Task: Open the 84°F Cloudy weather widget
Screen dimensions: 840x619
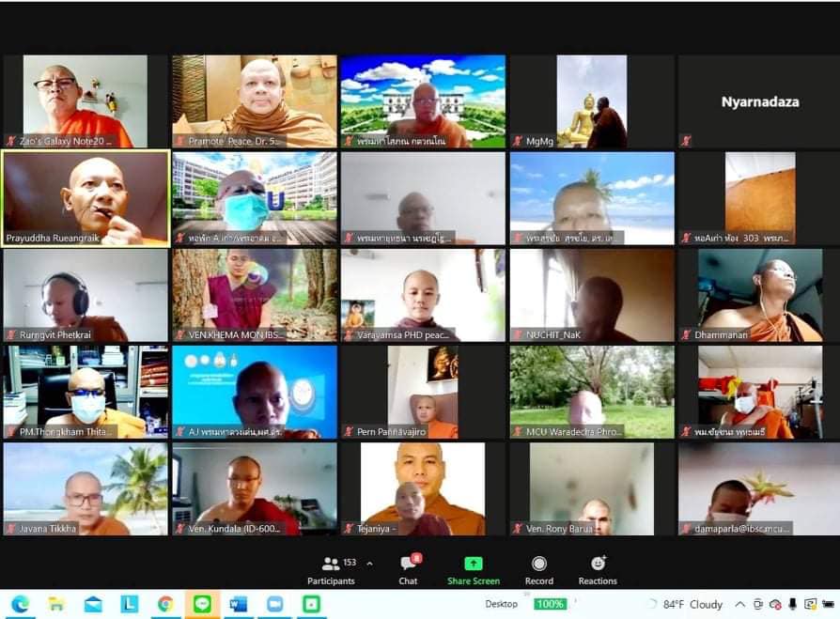Action: (x=684, y=604)
